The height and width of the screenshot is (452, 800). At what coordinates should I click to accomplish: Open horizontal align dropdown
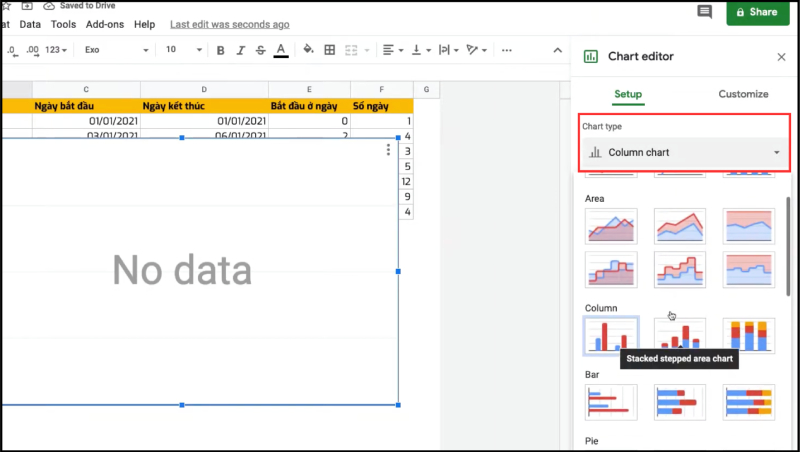[x=393, y=50]
